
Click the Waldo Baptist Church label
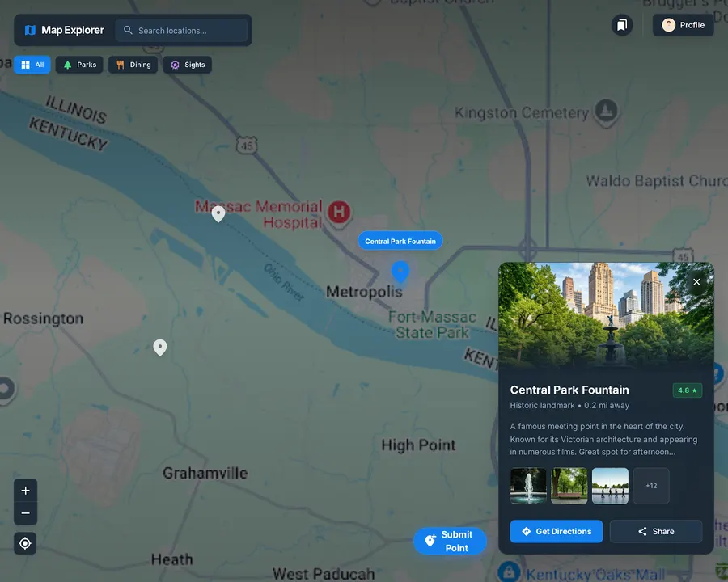[657, 181]
